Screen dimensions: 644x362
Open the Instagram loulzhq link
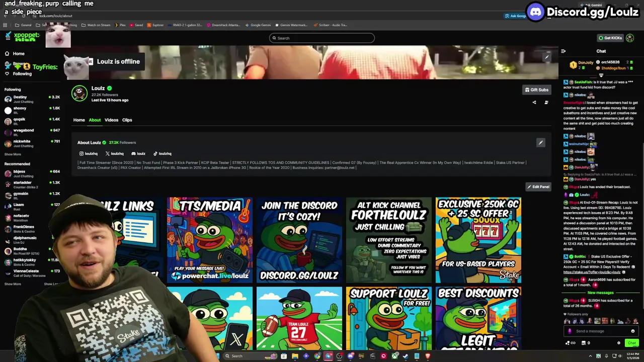[x=89, y=153]
